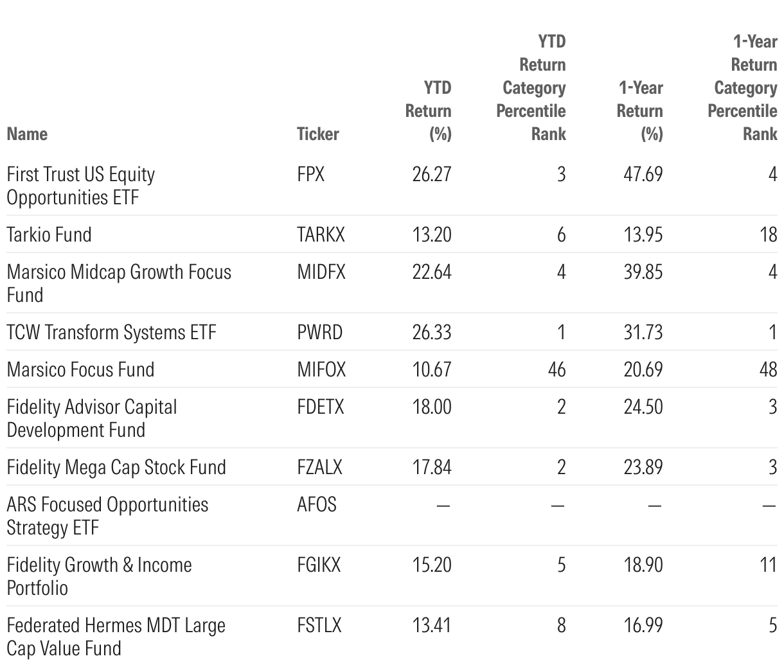Select Marsico Midcap Growth Focus Fund
The width and height of the screenshot is (784, 672).
click(x=119, y=283)
